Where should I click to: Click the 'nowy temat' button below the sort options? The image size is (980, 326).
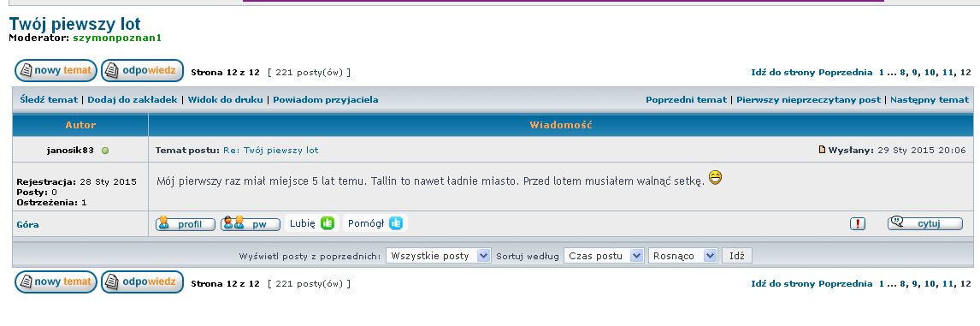[56, 282]
